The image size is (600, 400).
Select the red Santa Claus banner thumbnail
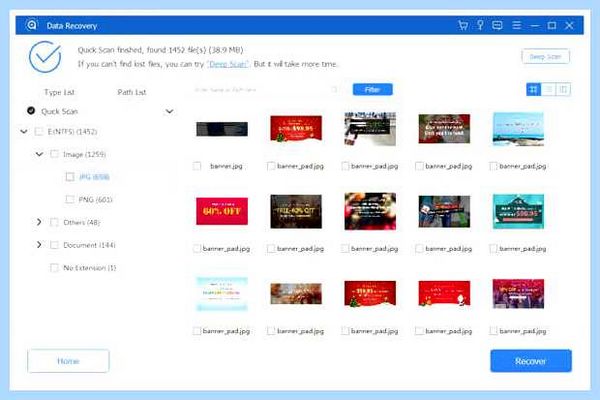pyautogui.click(x=444, y=294)
